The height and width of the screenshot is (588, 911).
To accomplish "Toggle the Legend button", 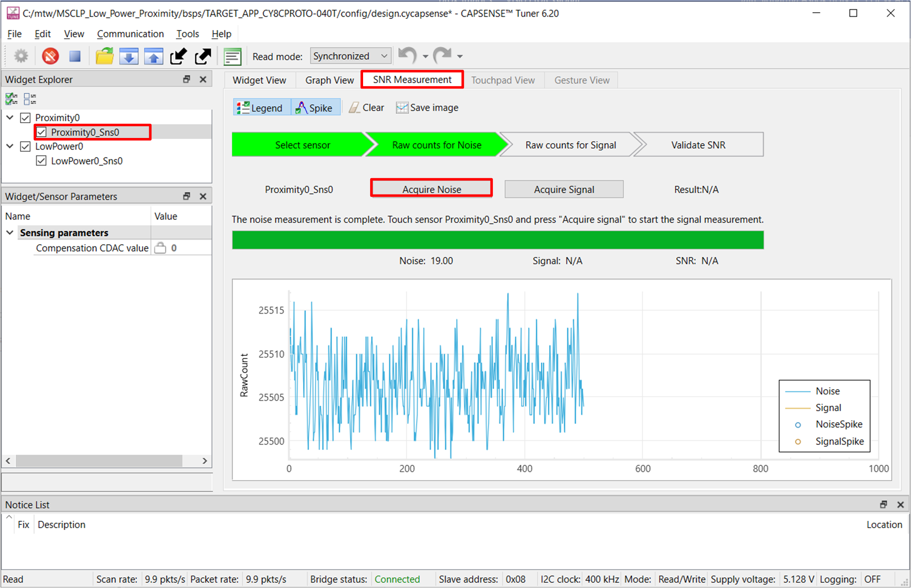I will pyautogui.click(x=262, y=107).
